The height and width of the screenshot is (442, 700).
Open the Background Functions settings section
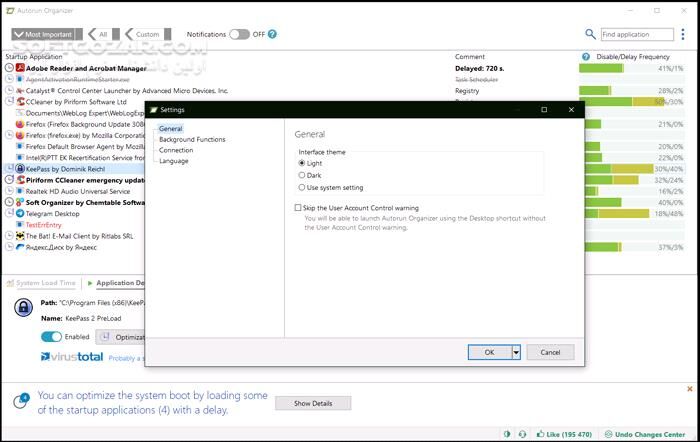tap(192, 139)
